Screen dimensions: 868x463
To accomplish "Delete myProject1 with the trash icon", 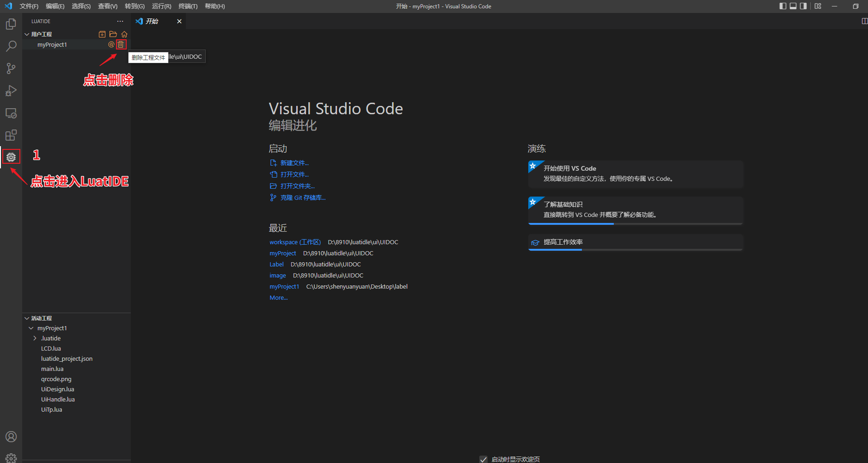I will [121, 44].
